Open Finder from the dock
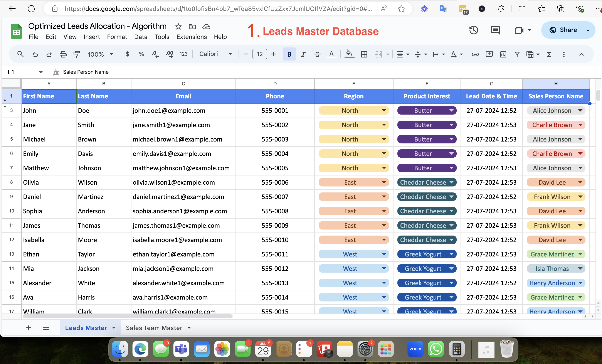The width and height of the screenshot is (602, 364). [x=120, y=349]
